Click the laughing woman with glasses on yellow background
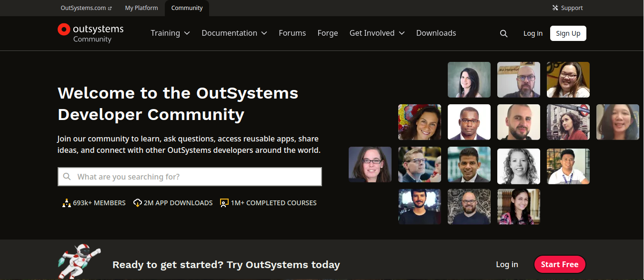The image size is (644, 280). pyautogui.click(x=568, y=80)
